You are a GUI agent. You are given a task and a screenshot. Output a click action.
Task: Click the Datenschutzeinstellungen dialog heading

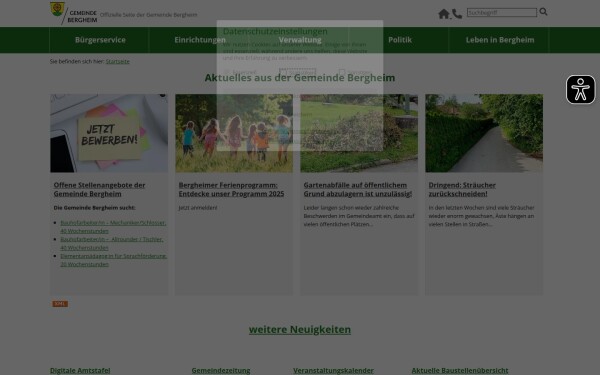pos(275,31)
